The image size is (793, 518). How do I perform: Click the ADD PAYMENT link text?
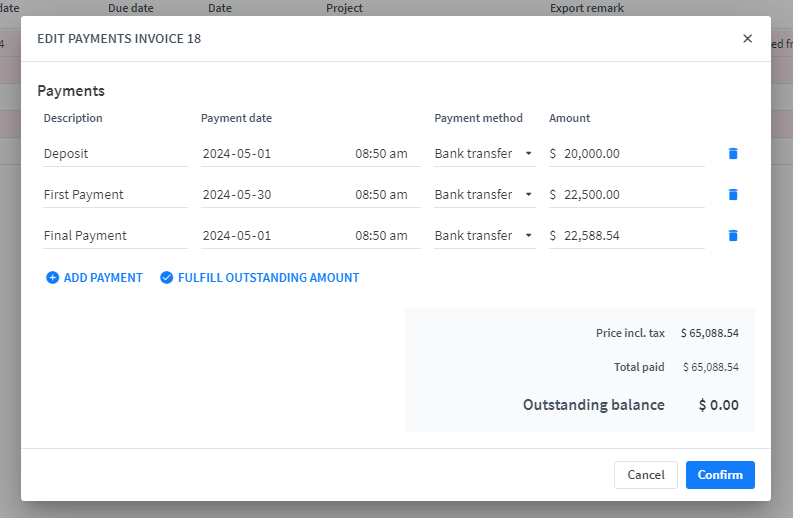tap(103, 278)
